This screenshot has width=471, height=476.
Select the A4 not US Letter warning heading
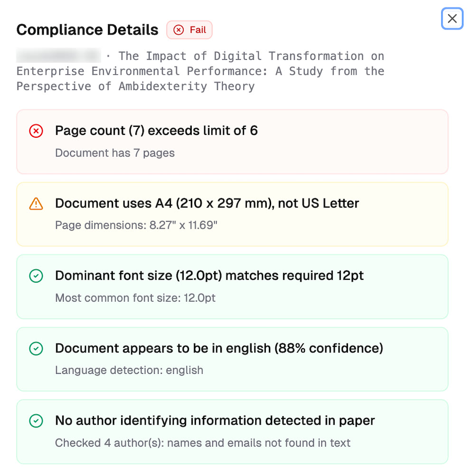(x=207, y=203)
